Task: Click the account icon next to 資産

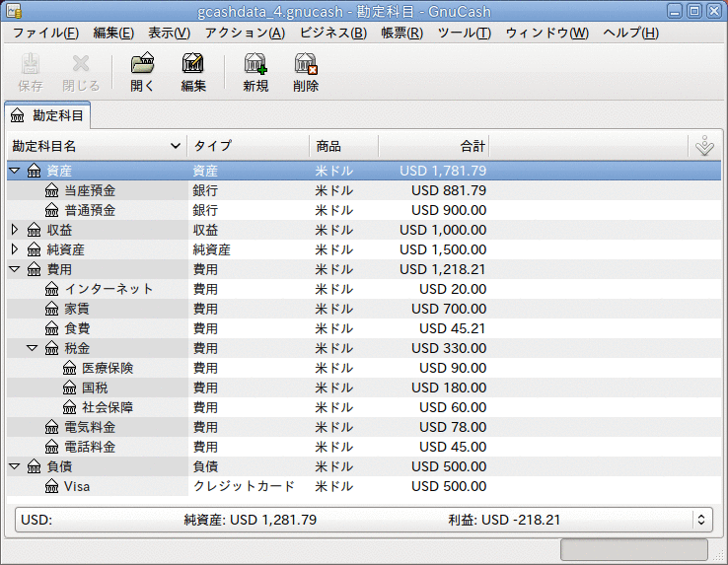Action: 34,171
